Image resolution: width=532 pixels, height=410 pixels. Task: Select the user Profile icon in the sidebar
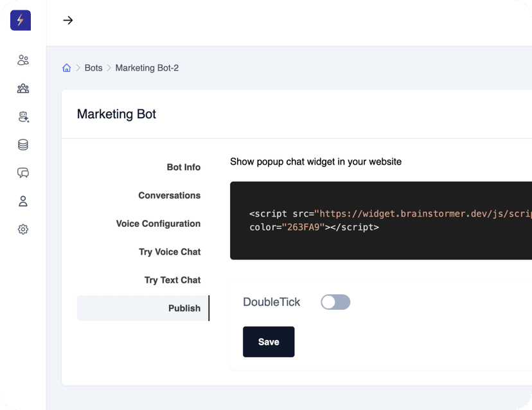(23, 201)
